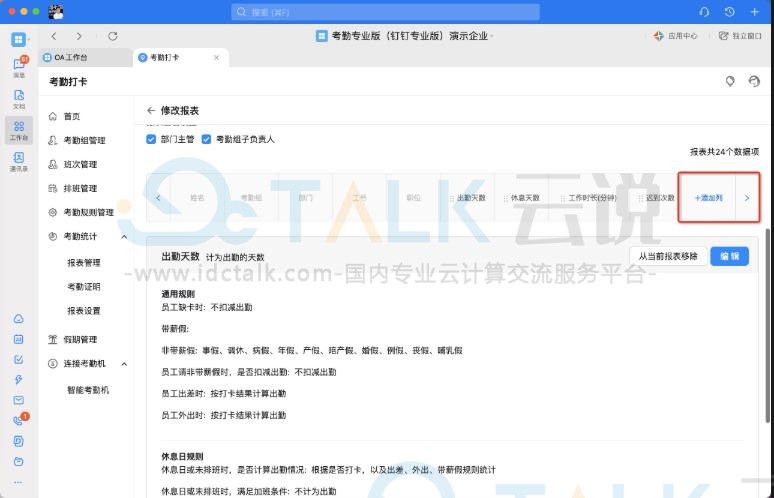Open 首页 in the side menu

click(x=72, y=116)
